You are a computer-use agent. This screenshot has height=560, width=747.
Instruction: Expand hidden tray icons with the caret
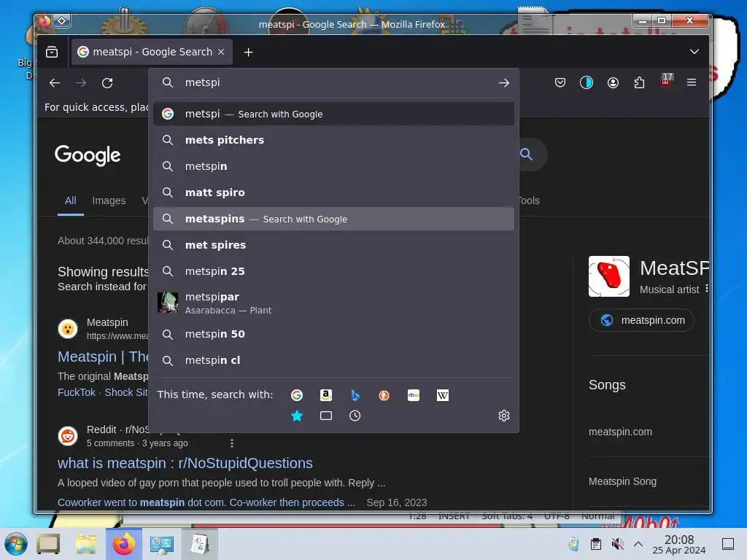tap(638, 544)
